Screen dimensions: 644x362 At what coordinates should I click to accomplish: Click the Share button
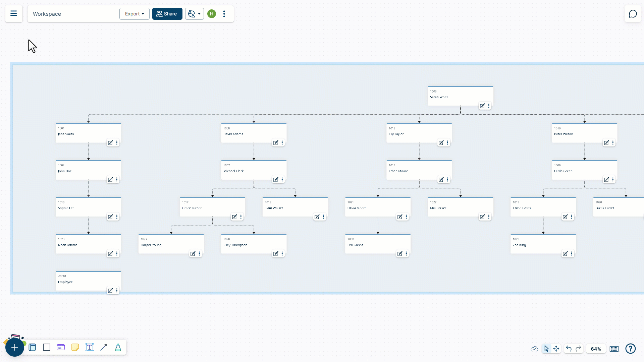[x=167, y=14]
